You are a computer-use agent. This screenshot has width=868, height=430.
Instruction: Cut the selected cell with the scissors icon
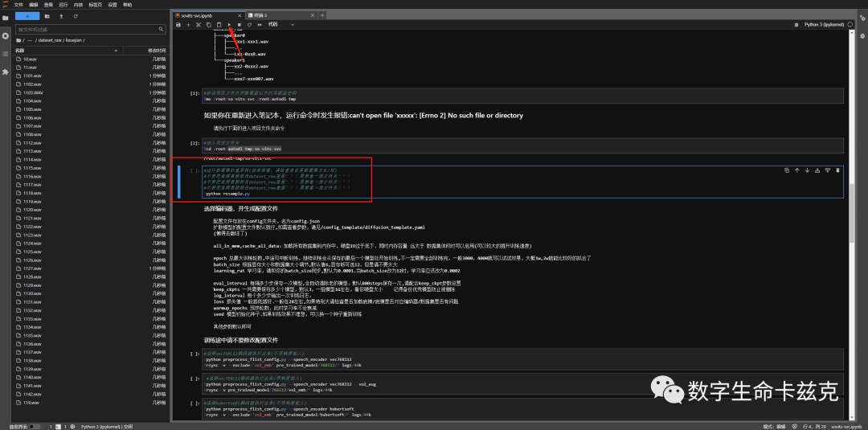point(199,24)
